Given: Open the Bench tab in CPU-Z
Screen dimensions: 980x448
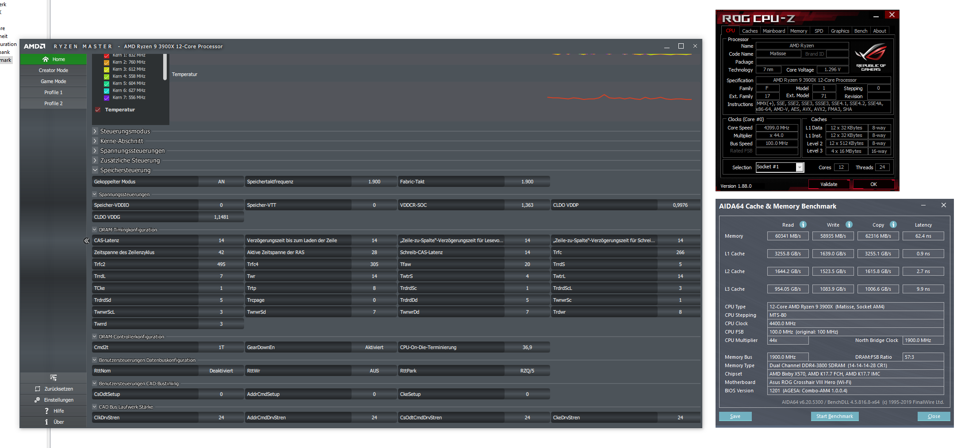Looking at the screenshot, I should click(861, 31).
